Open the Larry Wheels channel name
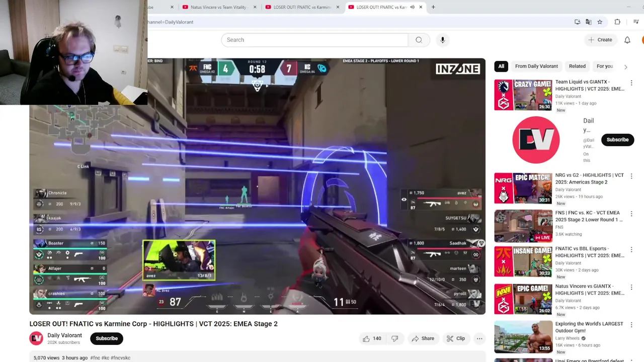The height and width of the screenshot is (362, 644). coord(568,338)
